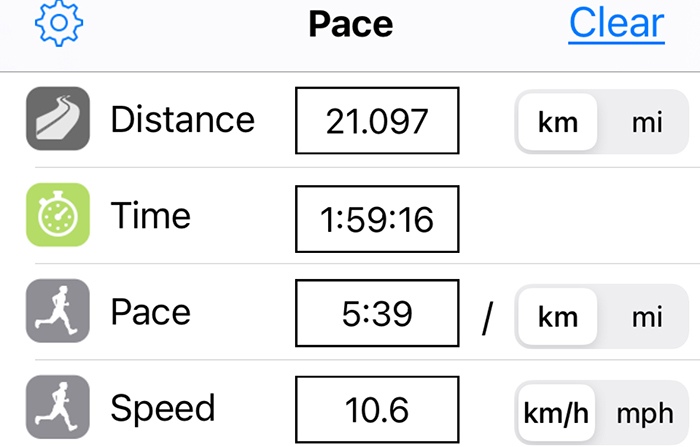Edit the Speed field showing 10.6

click(377, 409)
